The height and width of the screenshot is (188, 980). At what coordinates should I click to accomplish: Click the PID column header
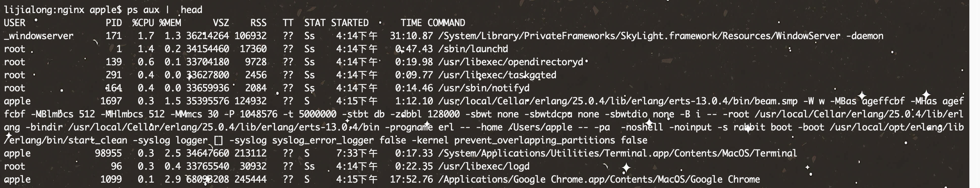click(114, 23)
